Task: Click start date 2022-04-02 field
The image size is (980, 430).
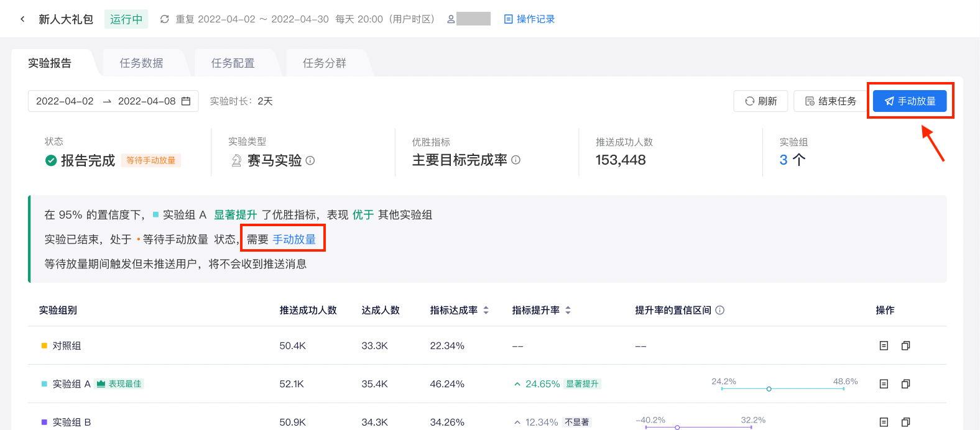Action: click(x=65, y=101)
